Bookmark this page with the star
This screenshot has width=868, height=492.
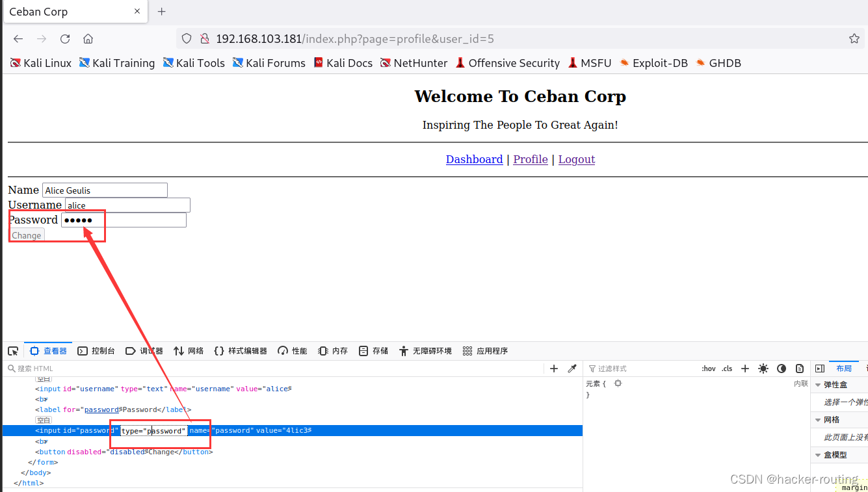854,39
